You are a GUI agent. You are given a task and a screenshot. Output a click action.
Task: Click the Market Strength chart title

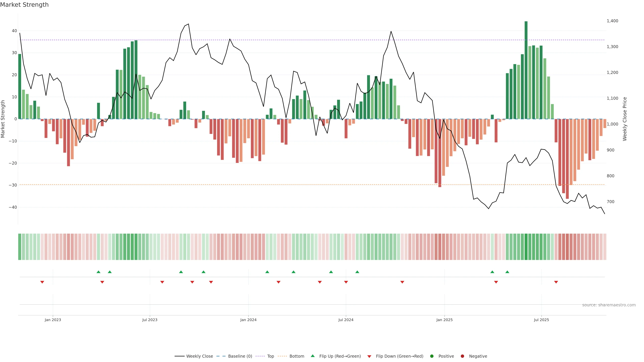point(24,5)
